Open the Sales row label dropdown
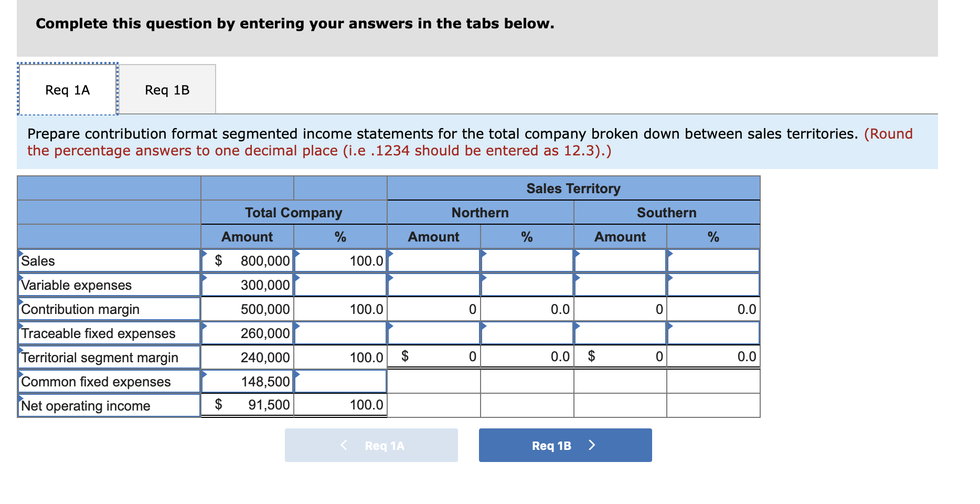 coord(109,260)
